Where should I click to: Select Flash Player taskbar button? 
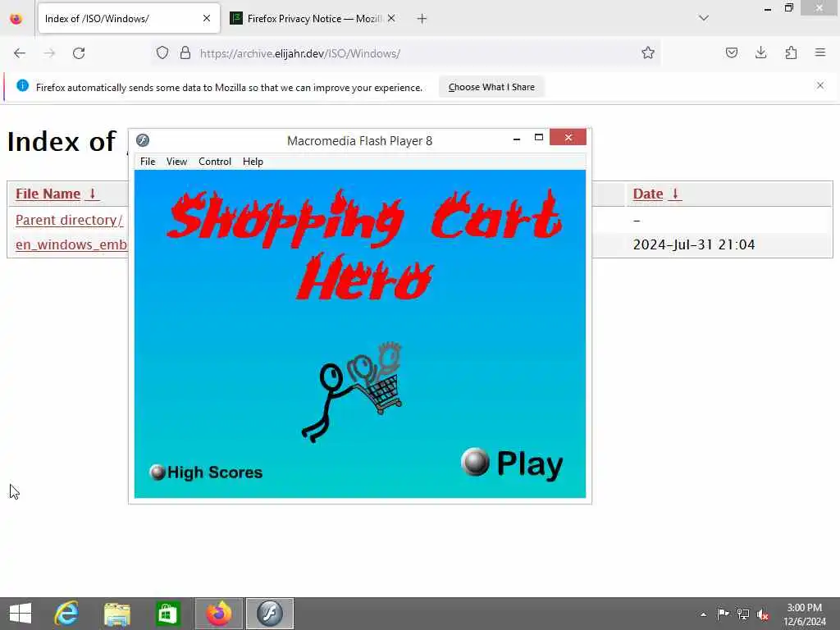(x=270, y=614)
